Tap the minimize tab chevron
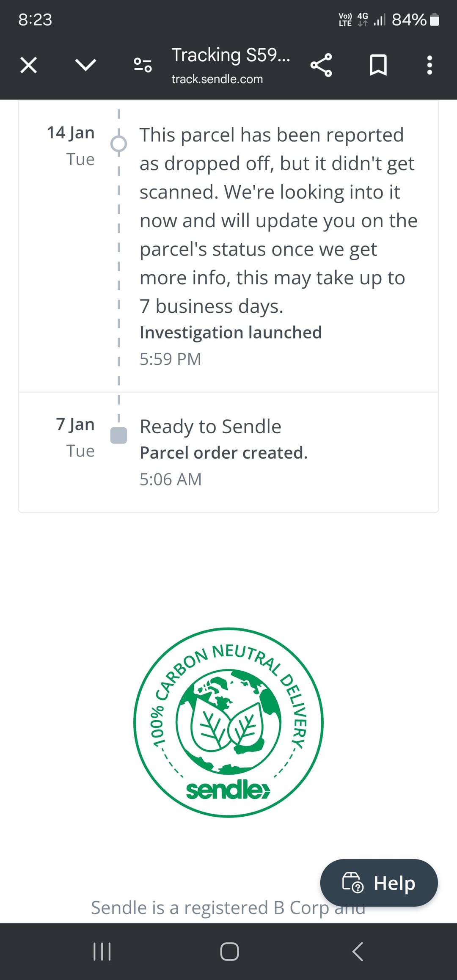Image resolution: width=457 pixels, height=980 pixels. pyautogui.click(x=85, y=65)
